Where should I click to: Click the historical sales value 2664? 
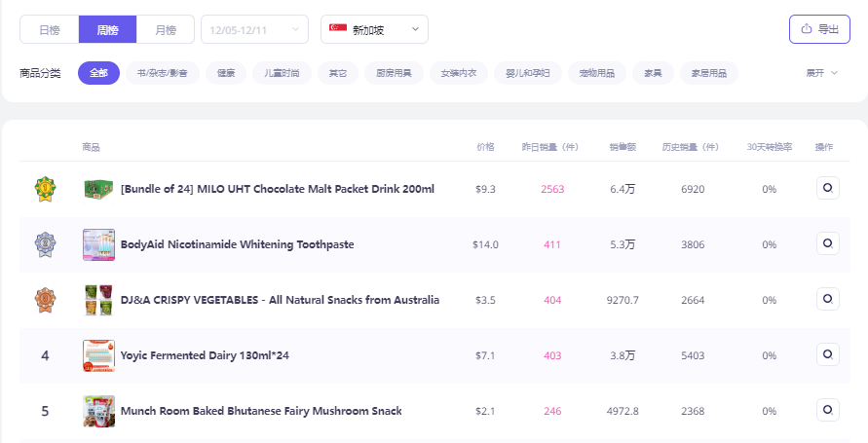pos(693,300)
